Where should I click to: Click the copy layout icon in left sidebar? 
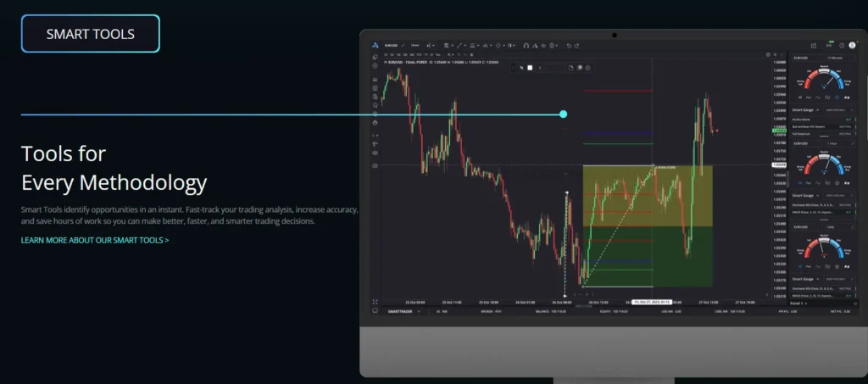[x=376, y=57]
